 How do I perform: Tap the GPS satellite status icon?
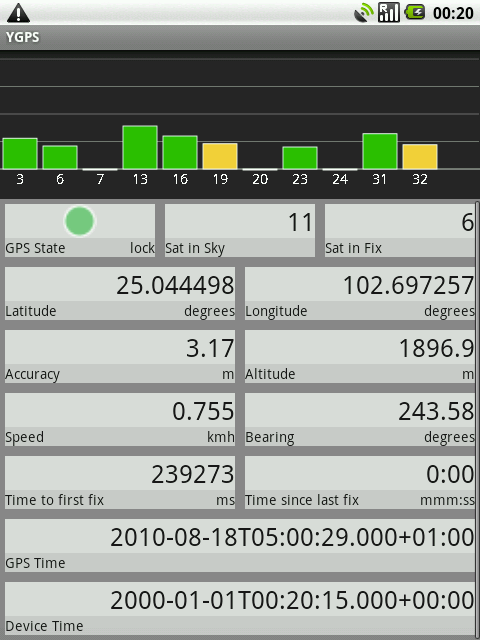(x=364, y=13)
